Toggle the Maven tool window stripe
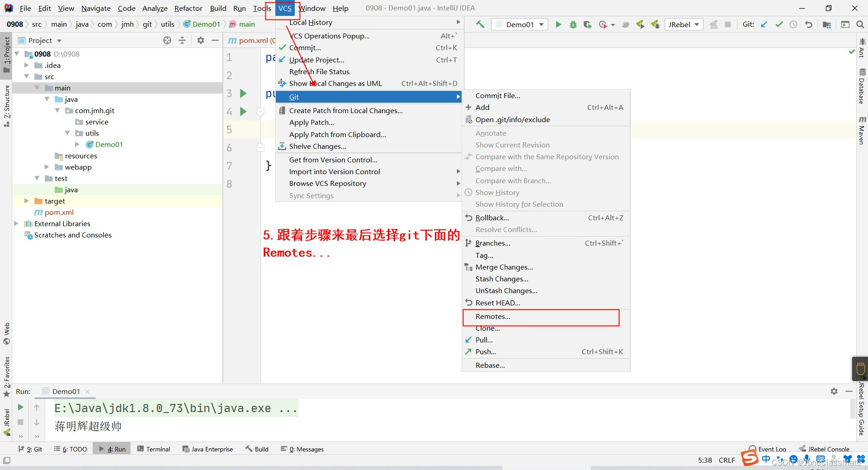The width and height of the screenshot is (868, 470). [862, 130]
